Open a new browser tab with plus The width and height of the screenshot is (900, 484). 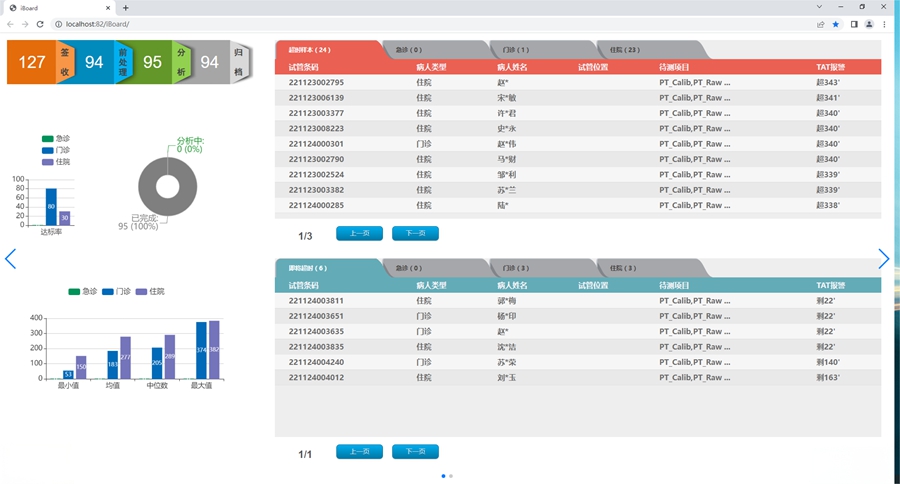[125, 7]
